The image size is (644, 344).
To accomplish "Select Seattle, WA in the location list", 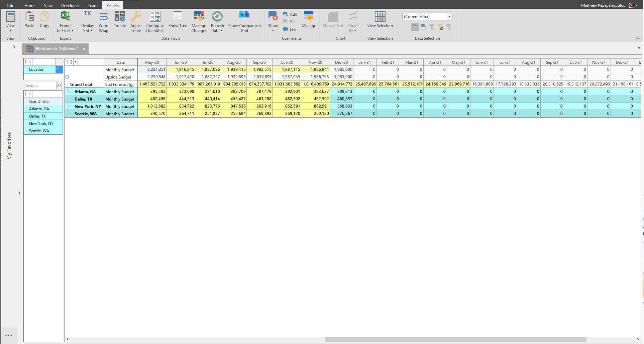I will (x=43, y=131).
